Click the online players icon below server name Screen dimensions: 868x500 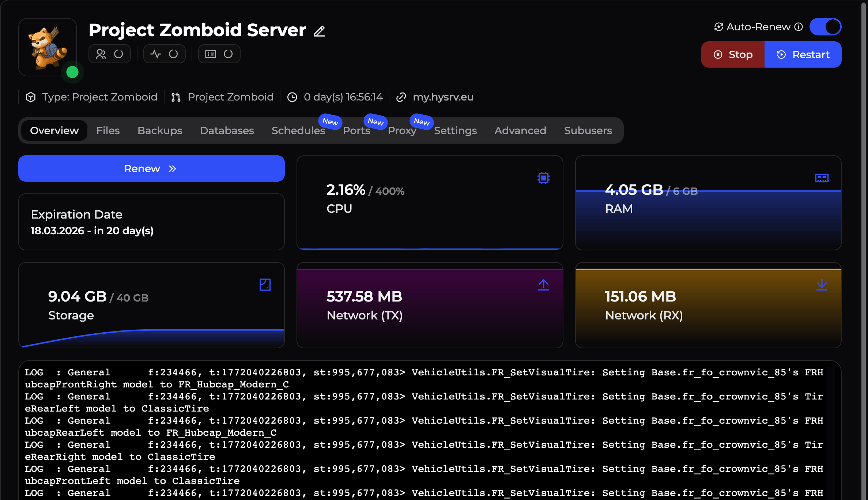[x=101, y=54]
